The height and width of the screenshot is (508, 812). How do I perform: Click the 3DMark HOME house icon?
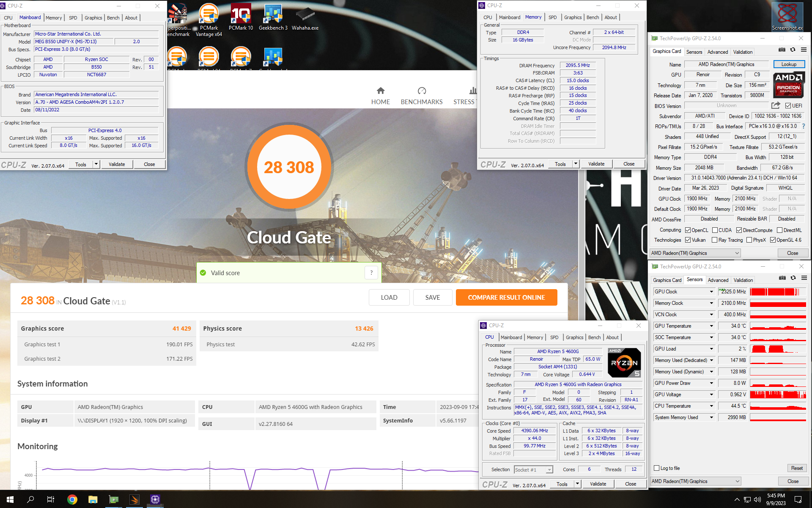(381, 91)
